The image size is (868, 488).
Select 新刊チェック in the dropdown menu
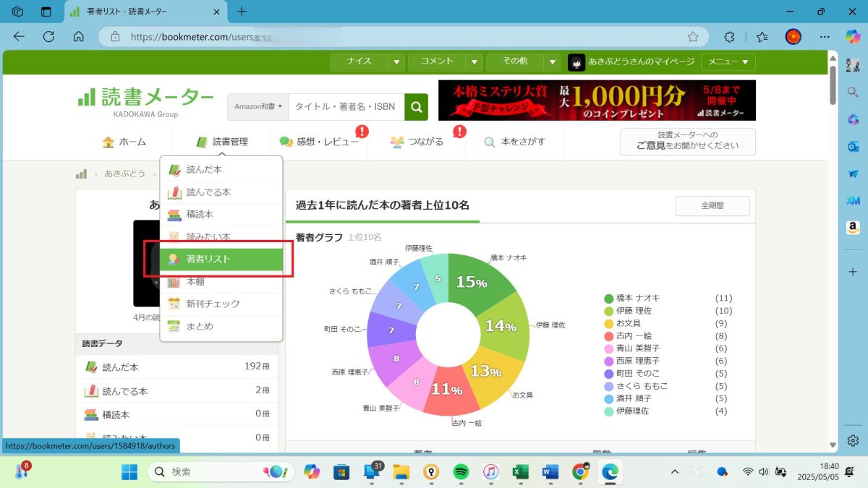pos(213,304)
